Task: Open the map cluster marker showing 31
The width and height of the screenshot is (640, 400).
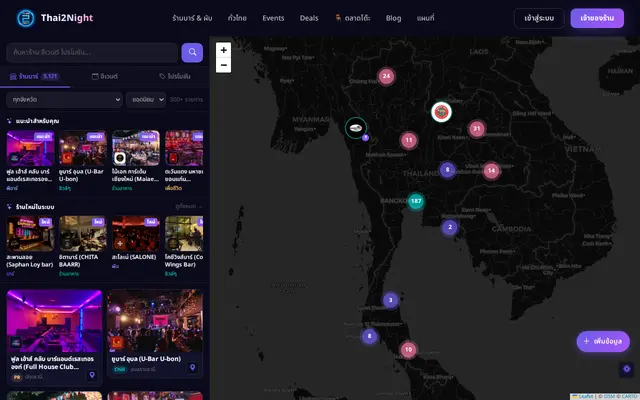Action: (477, 129)
